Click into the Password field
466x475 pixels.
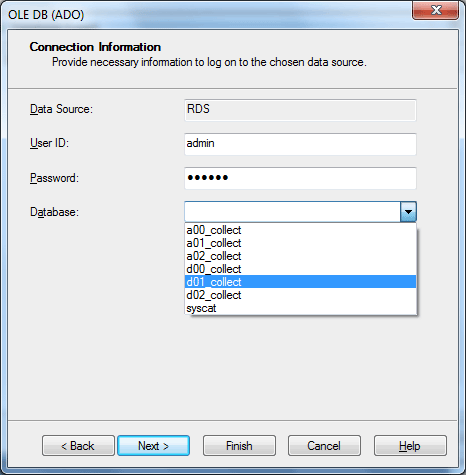300,178
